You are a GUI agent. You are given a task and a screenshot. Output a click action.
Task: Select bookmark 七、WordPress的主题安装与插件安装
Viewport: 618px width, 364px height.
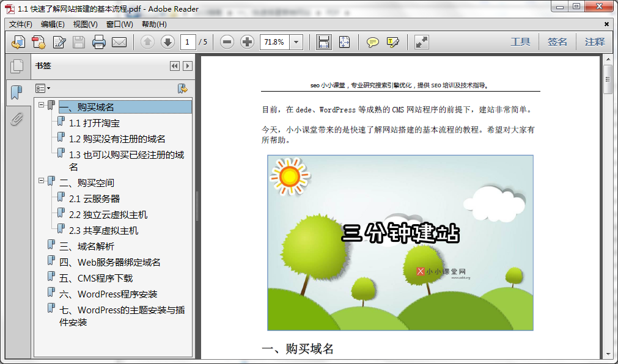(122, 316)
